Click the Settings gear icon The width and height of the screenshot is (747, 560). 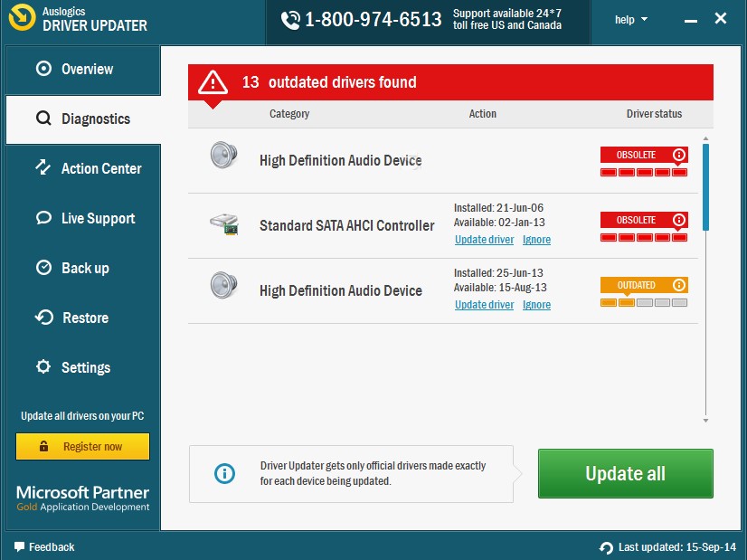[43, 366]
